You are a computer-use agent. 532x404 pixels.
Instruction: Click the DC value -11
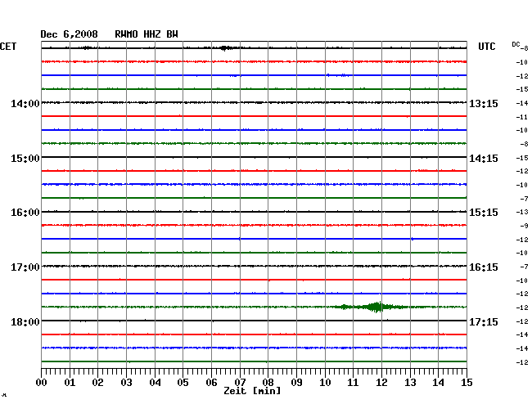point(522,117)
